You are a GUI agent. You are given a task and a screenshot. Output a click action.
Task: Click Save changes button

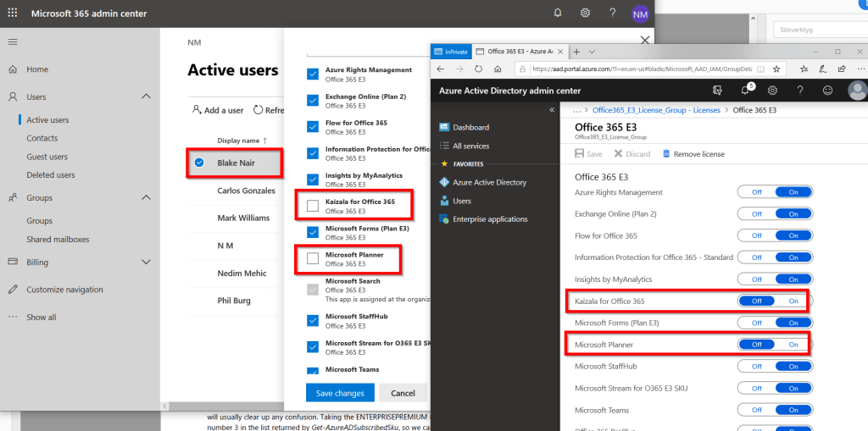[340, 393]
